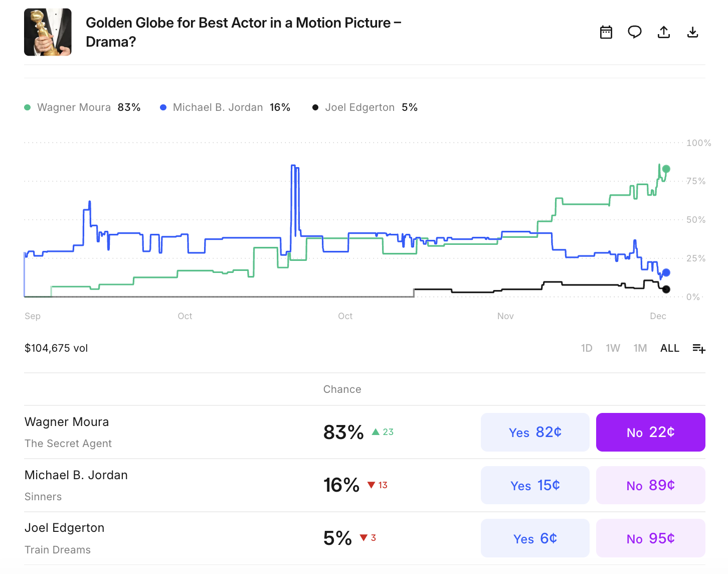Click the add-series list icon beside ALL
This screenshot has height=574, width=728.
click(x=699, y=348)
